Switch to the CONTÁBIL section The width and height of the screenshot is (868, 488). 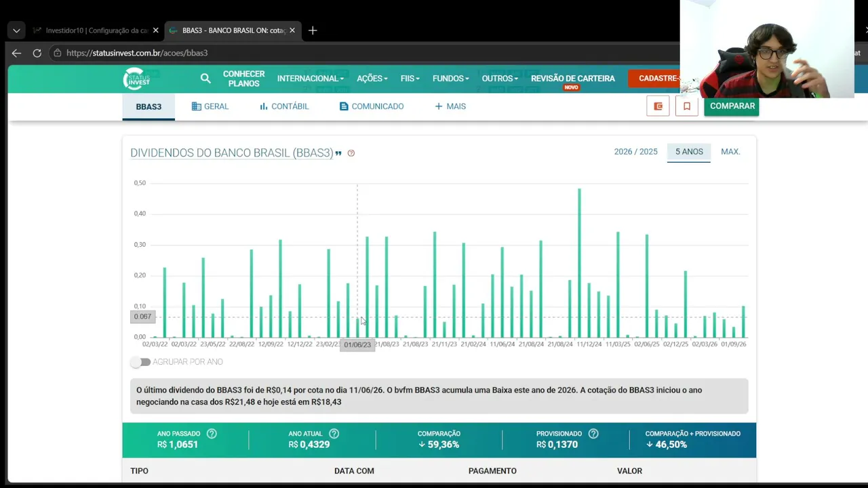tap(284, 106)
